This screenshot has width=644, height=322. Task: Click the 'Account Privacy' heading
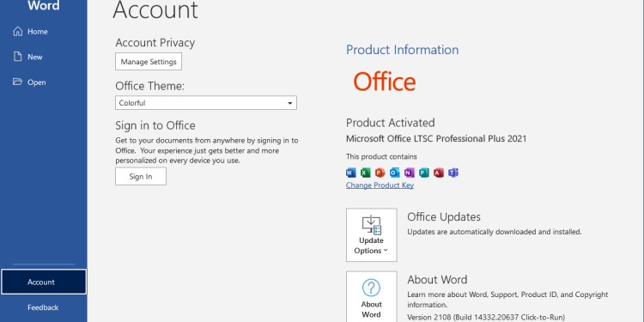(155, 43)
